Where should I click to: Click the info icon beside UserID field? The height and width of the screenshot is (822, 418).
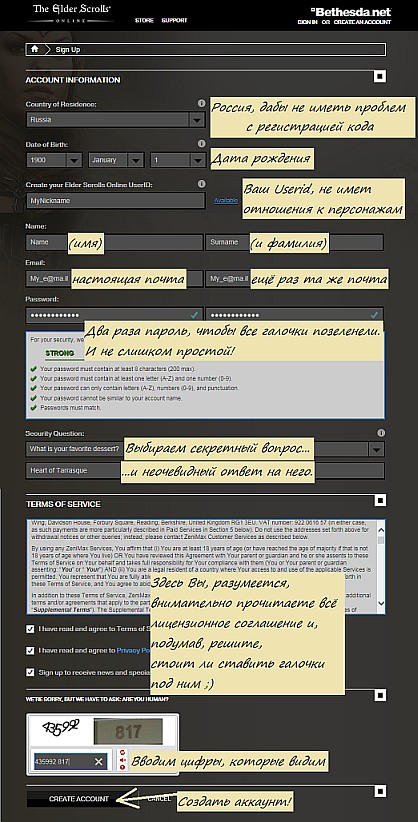pyautogui.click(x=201, y=184)
